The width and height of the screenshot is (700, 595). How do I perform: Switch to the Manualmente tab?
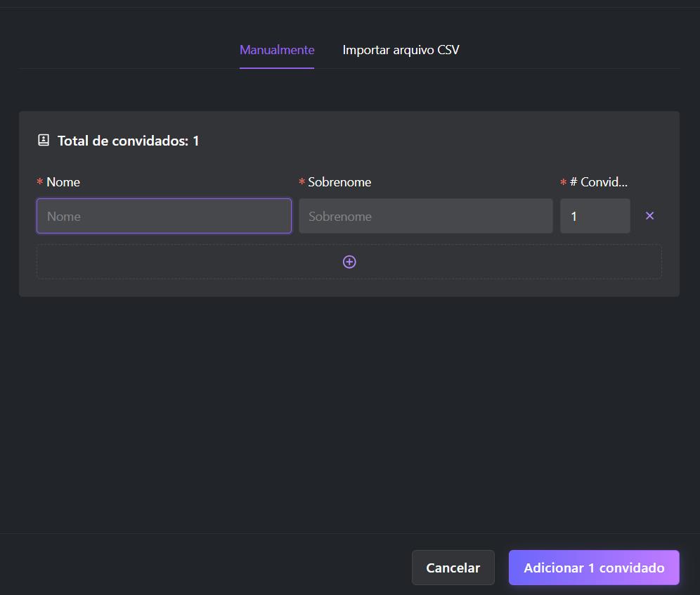(277, 50)
